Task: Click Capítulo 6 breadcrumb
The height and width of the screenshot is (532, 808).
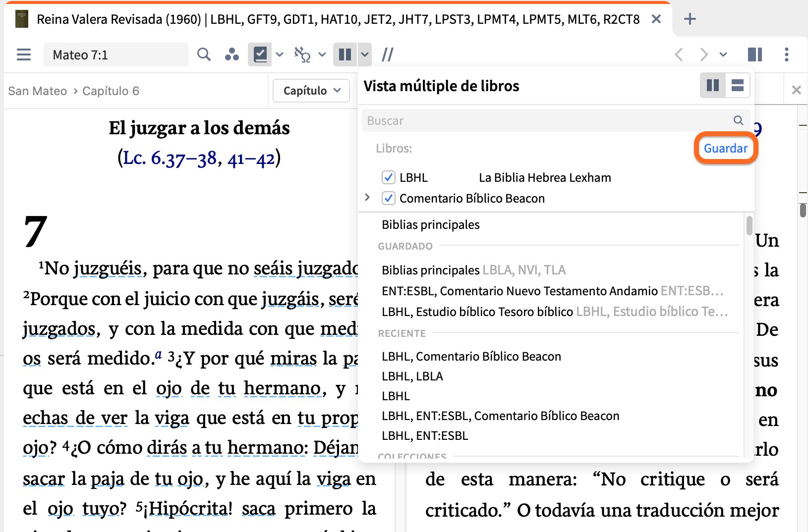Action: tap(111, 91)
